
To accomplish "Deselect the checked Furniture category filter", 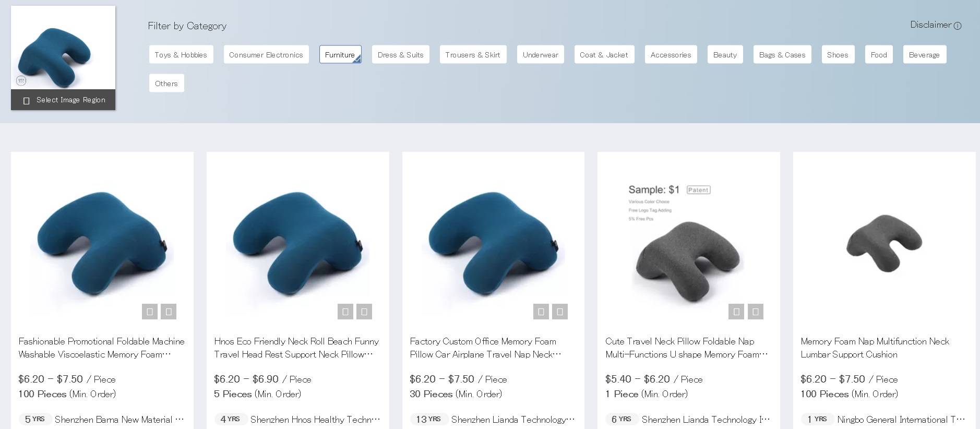I will pos(340,54).
